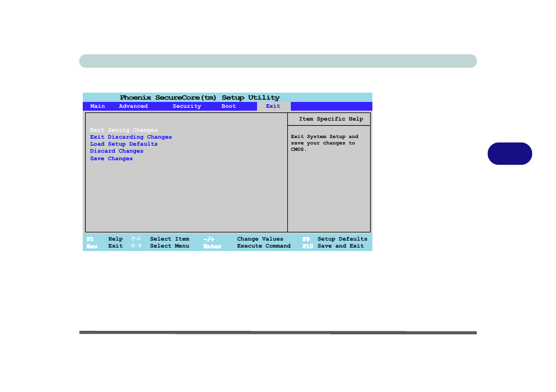
Task: Click the Select Item label
Action: click(x=170, y=239)
